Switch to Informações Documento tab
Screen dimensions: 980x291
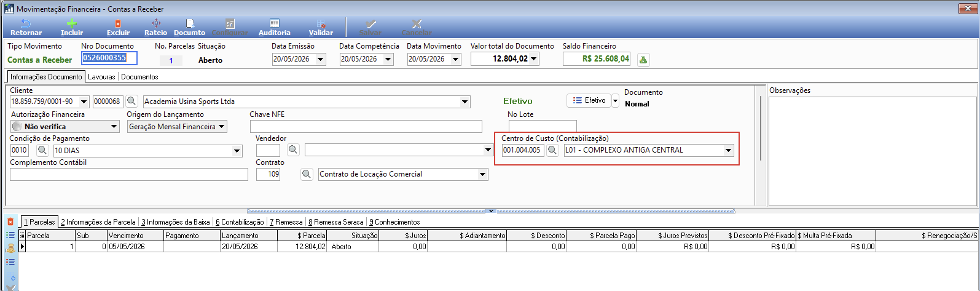pyautogui.click(x=46, y=77)
